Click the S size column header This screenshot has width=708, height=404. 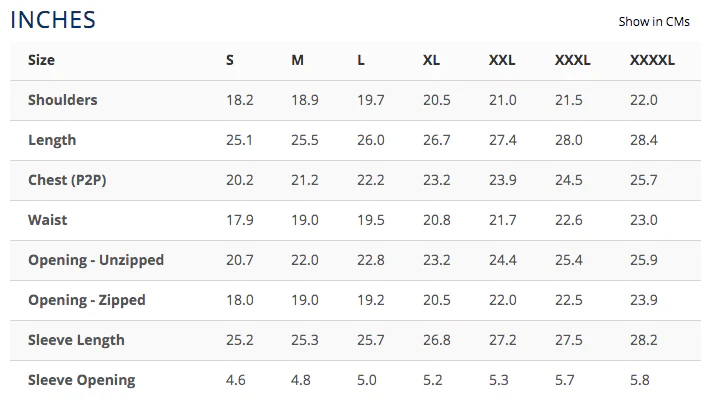click(x=230, y=60)
